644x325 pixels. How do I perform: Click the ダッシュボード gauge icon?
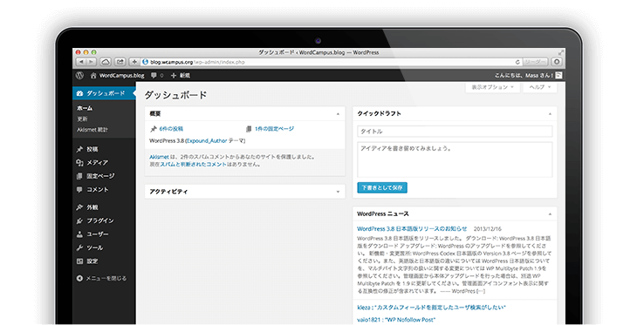pos(79,93)
